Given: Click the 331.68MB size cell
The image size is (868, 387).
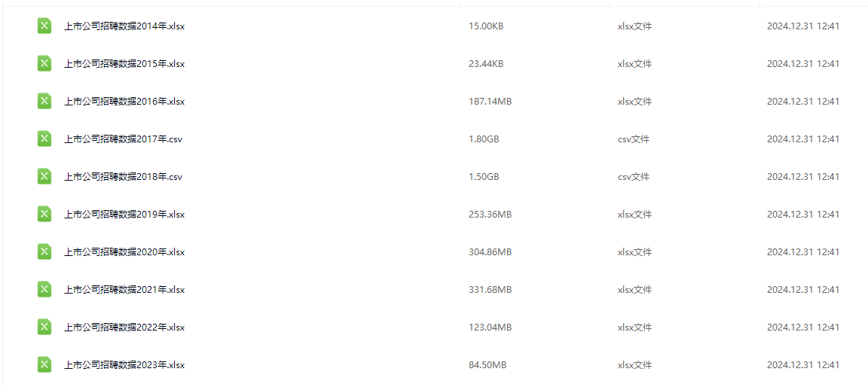Looking at the screenshot, I should (x=490, y=290).
